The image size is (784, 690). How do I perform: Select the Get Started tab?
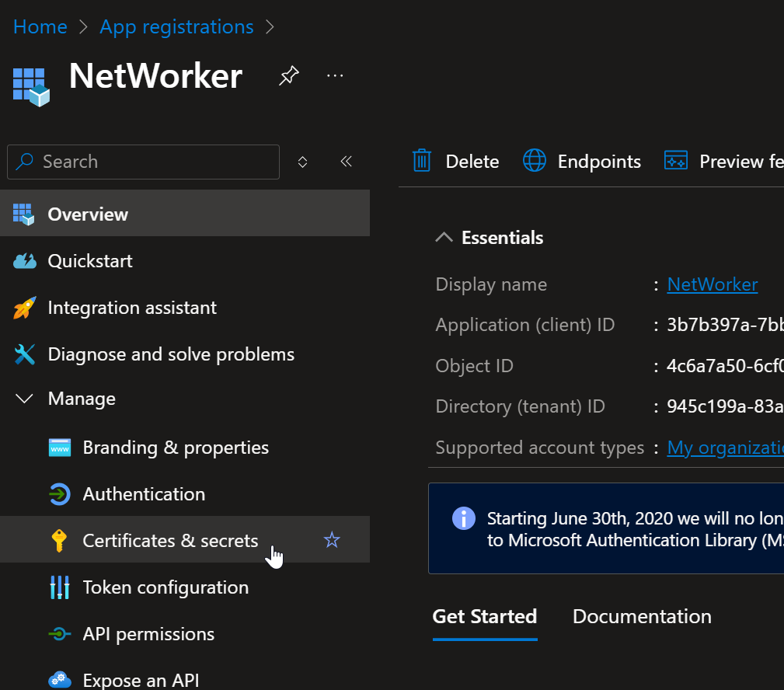484,616
